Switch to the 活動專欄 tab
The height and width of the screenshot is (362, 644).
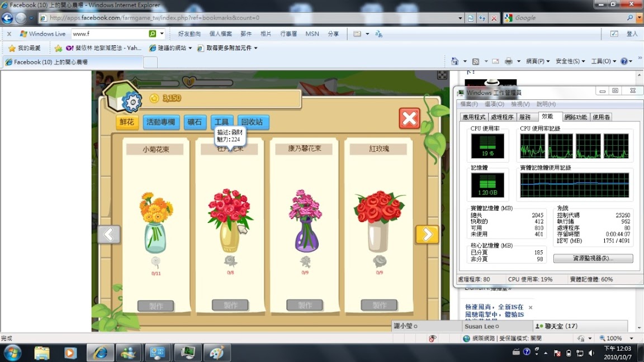(160, 122)
